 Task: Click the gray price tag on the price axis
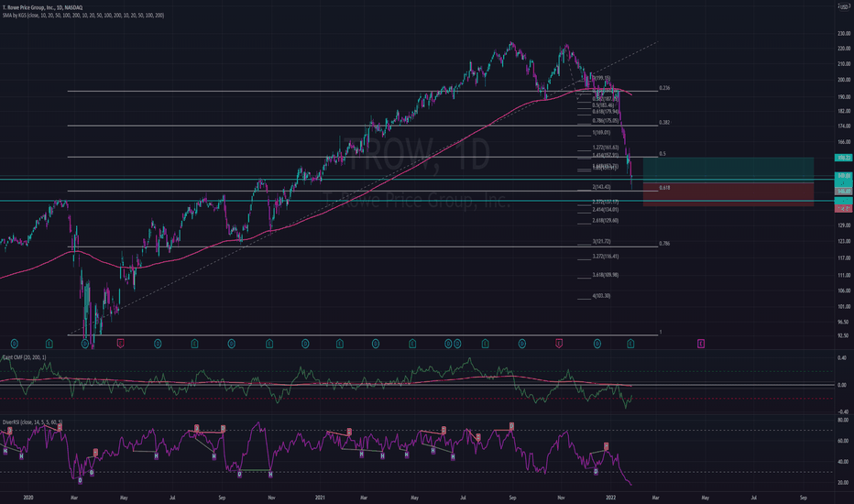pyautogui.click(x=844, y=192)
